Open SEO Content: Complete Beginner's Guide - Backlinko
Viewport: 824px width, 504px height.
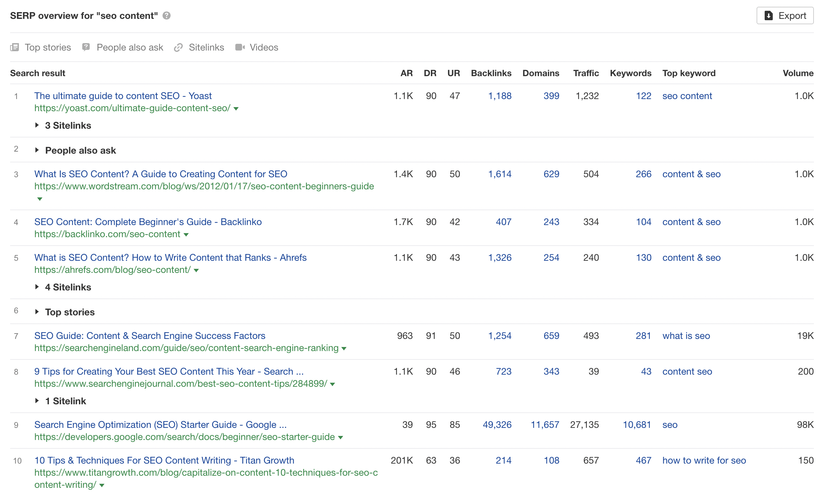[148, 222]
